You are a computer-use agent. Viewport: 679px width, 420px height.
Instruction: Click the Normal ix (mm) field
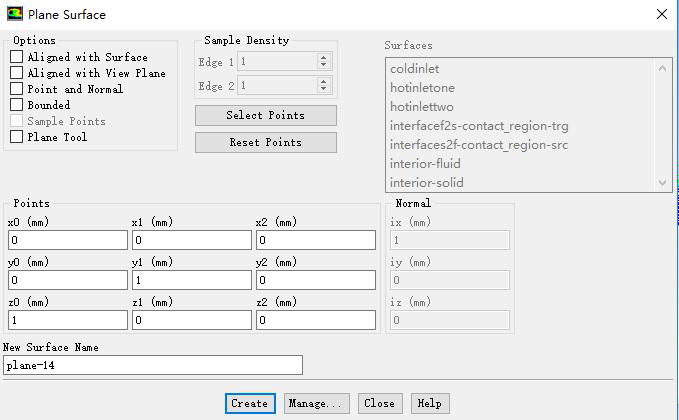450,240
